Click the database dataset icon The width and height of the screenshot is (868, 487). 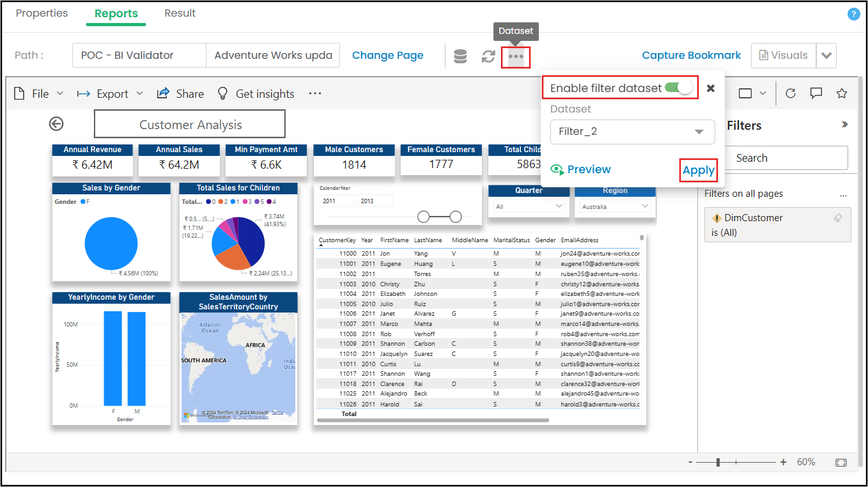click(460, 56)
